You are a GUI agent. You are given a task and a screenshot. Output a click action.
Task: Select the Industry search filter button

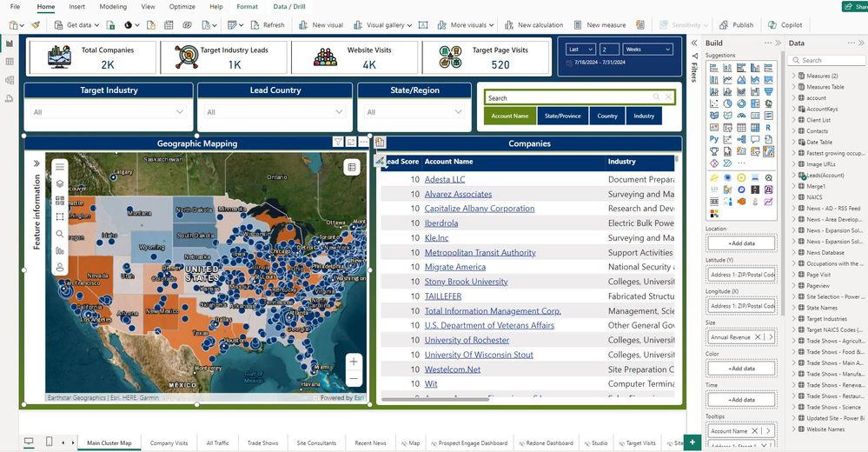point(644,116)
